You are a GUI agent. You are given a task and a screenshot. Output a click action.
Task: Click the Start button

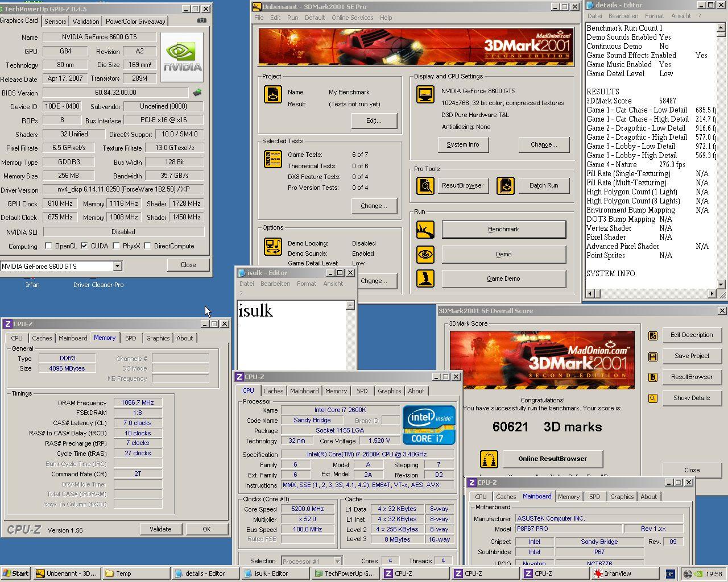[16, 573]
